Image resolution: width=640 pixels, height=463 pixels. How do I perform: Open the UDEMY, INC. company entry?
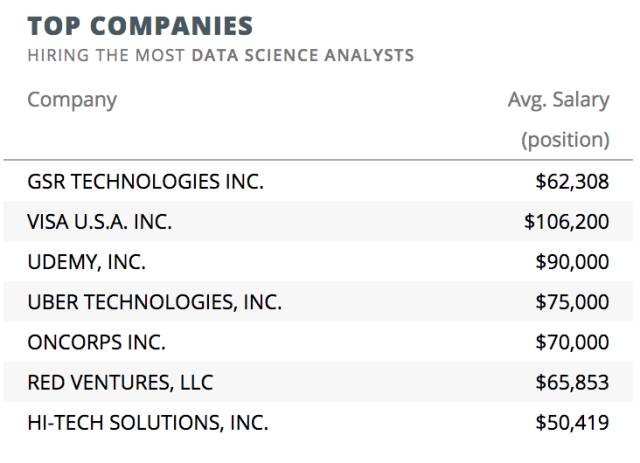pos(87,262)
